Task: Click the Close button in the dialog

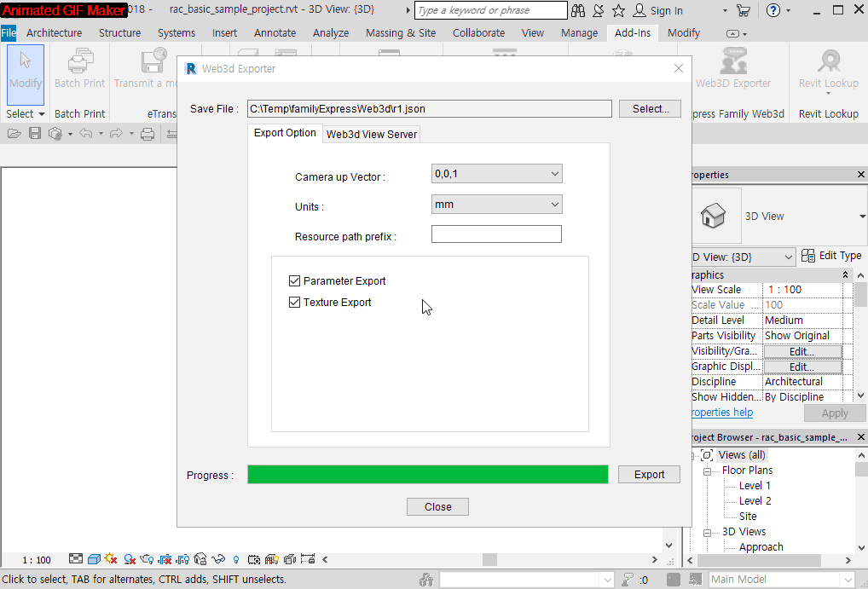Action: point(437,506)
